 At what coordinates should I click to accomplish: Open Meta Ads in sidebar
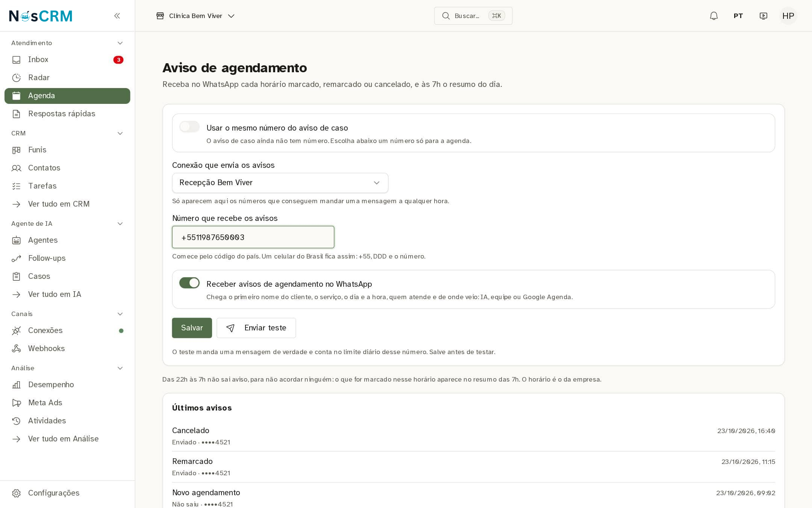[67, 403]
